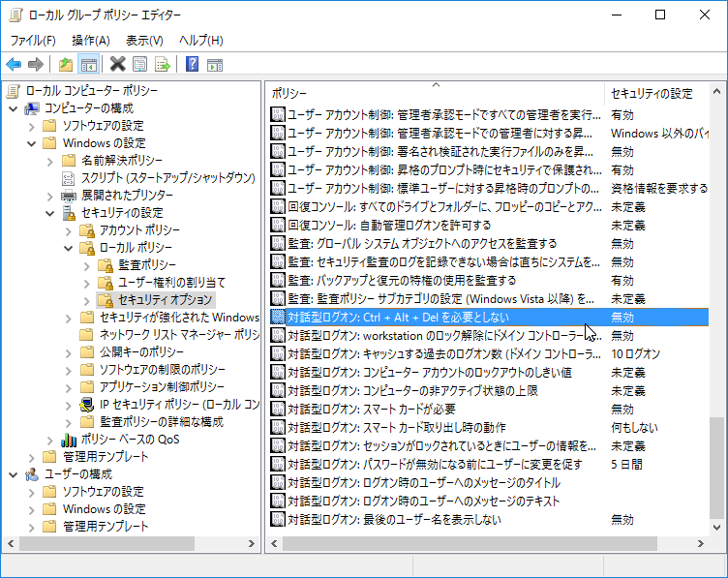Sort by the ポリシー column header
The height and width of the screenshot is (578, 728).
[x=436, y=93]
